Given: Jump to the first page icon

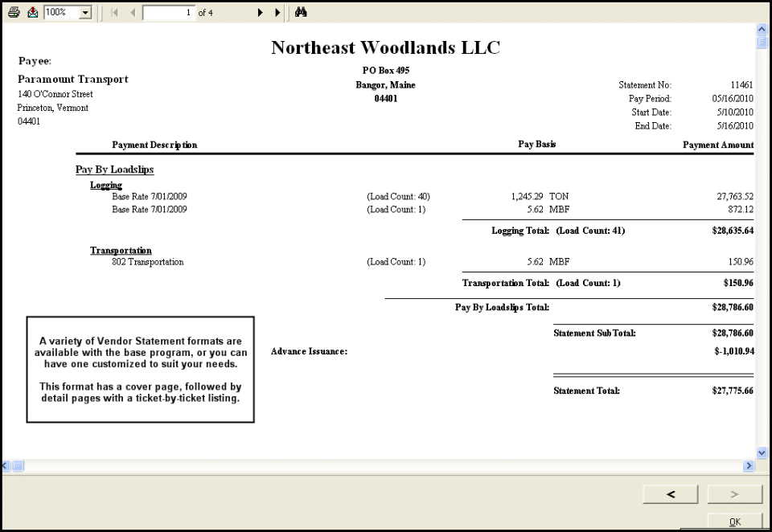Looking at the screenshot, I should pyautogui.click(x=113, y=12).
